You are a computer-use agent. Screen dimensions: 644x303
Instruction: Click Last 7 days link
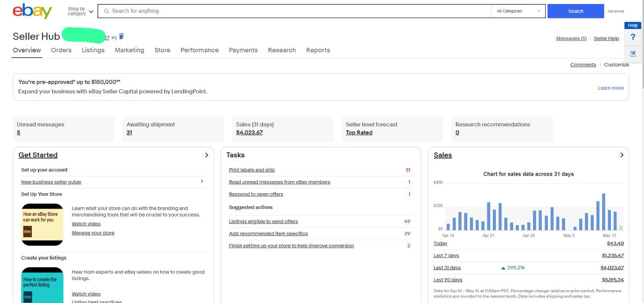point(446,256)
